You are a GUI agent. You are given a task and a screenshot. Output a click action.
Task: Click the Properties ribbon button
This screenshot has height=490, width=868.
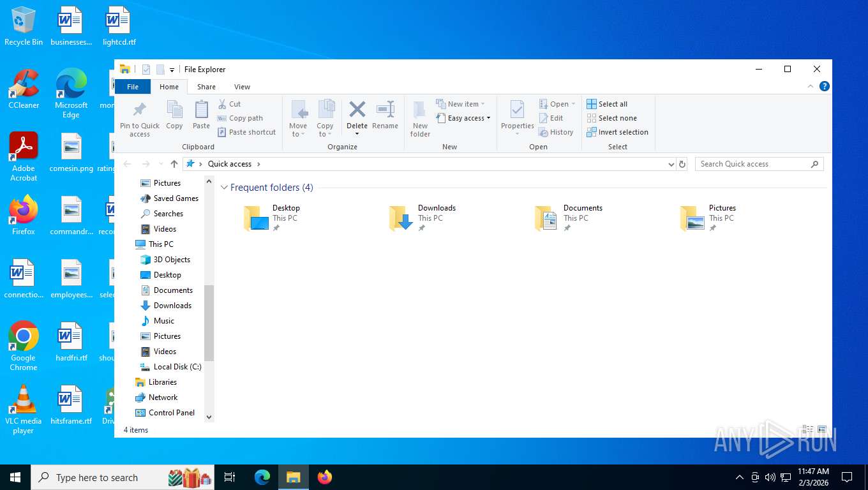517,119
